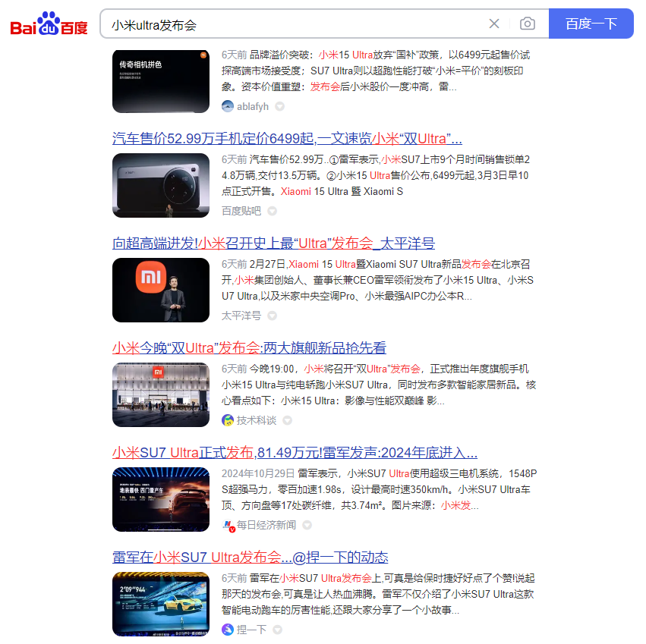The height and width of the screenshot is (644, 646).
Task: Click the date 2024年10月29日 snippet
Action: tap(258, 473)
